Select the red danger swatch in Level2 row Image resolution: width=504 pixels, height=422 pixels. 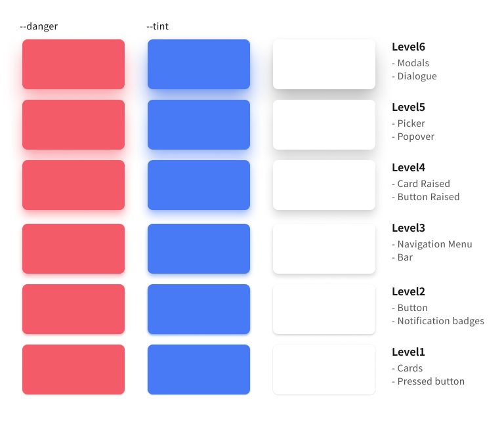(73, 309)
